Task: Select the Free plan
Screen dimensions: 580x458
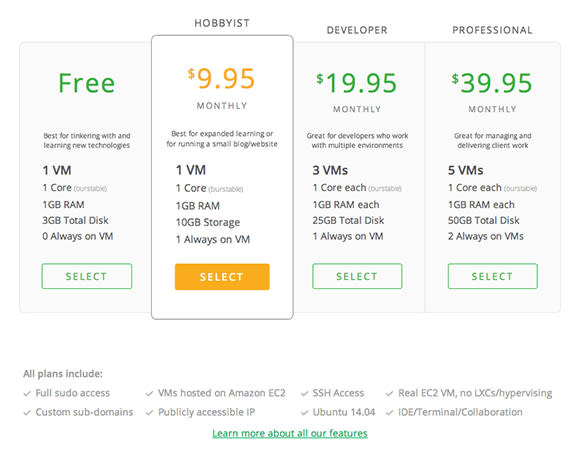Action: point(87,276)
